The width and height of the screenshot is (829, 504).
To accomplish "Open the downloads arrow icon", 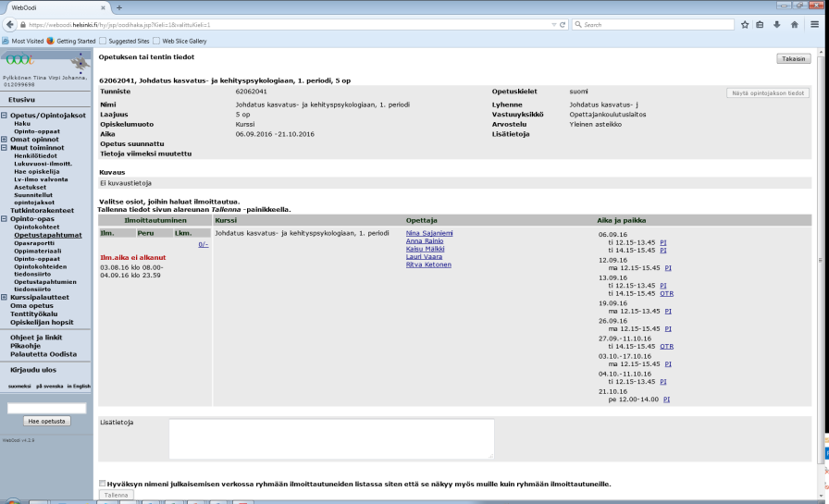I will pos(776,24).
